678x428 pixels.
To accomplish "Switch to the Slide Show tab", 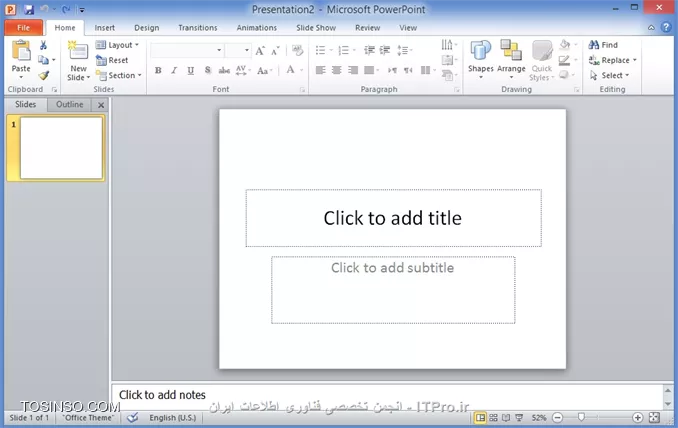I will [x=316, y=28].
